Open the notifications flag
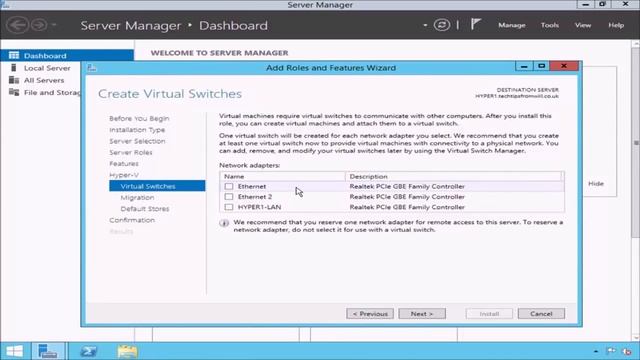640x360 pixels. (x=476, y=24)
